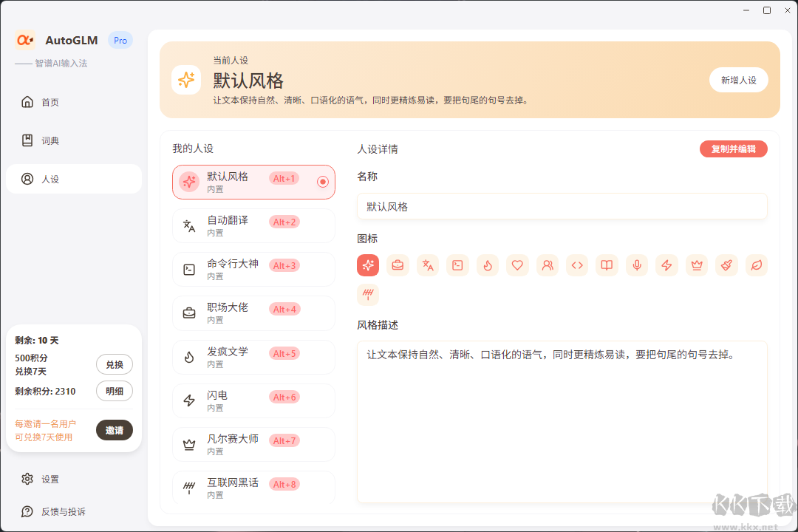Click the Alt+3 shortcut badge
The width and height of the screenshot is (798, 532).
click(284, 266)
